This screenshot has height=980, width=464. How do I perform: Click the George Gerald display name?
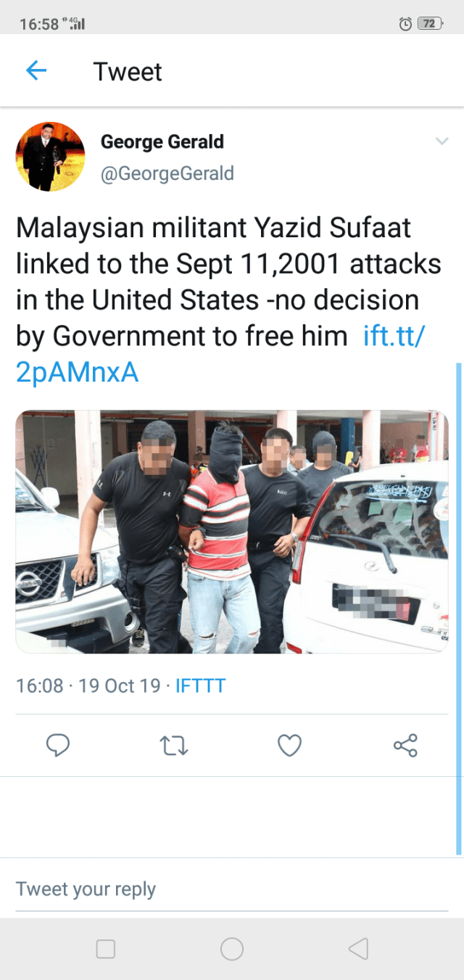(x=162, y=141)
